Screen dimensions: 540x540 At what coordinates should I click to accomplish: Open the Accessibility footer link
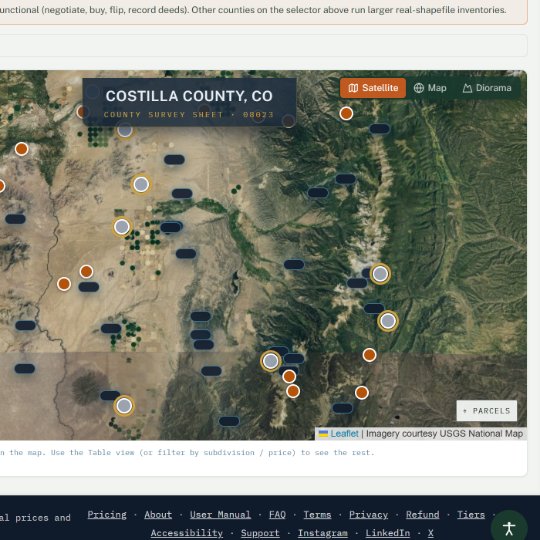point(187,533)
